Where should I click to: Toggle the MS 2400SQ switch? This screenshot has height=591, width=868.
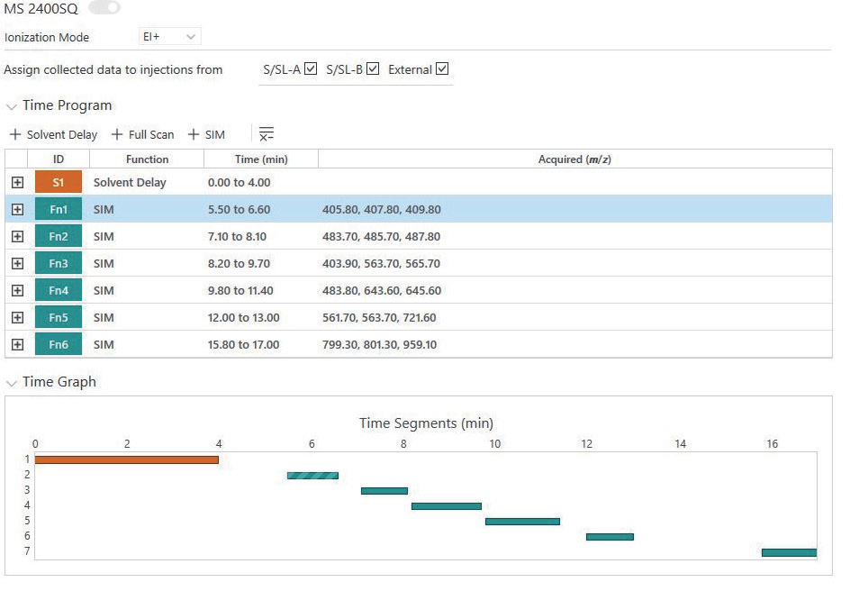[104, 7]
